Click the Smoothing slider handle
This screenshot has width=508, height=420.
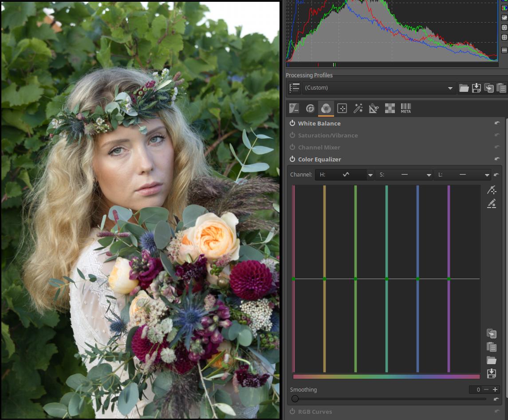[x=295, y=399]
